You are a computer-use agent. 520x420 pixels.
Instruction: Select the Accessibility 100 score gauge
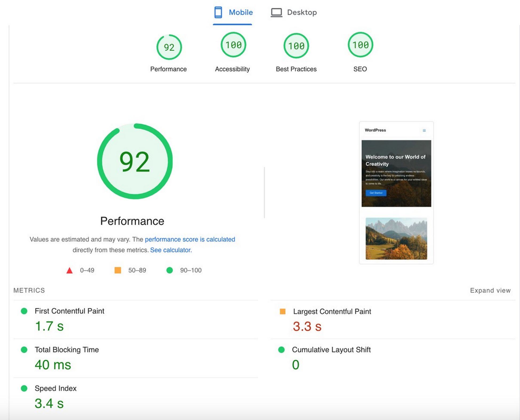coord(233,45)
